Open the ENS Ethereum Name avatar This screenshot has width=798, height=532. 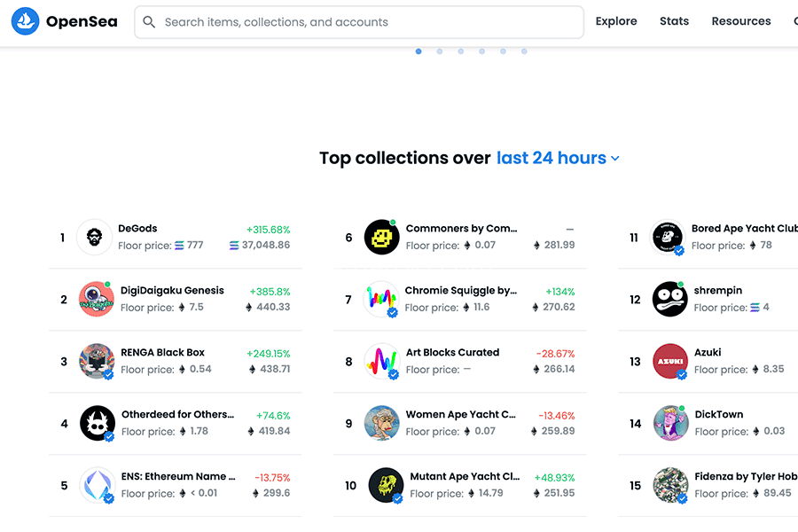click(97, 486)
